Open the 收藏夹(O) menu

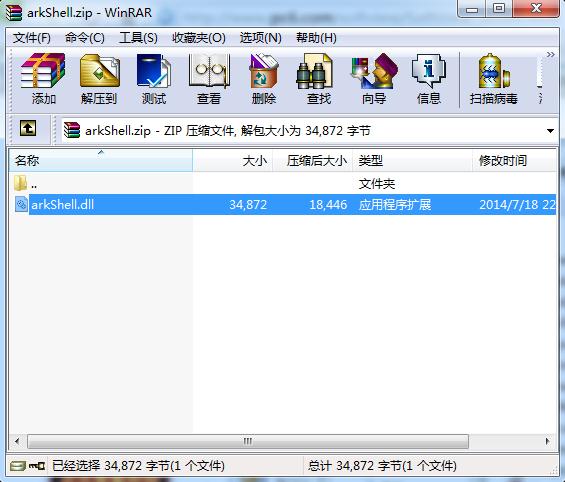click(199, 38)
